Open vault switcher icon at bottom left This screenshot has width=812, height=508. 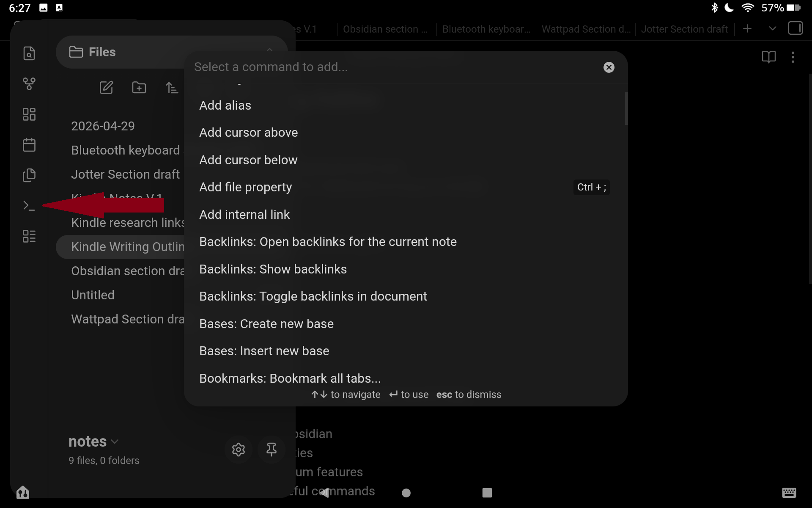[23, 492]
